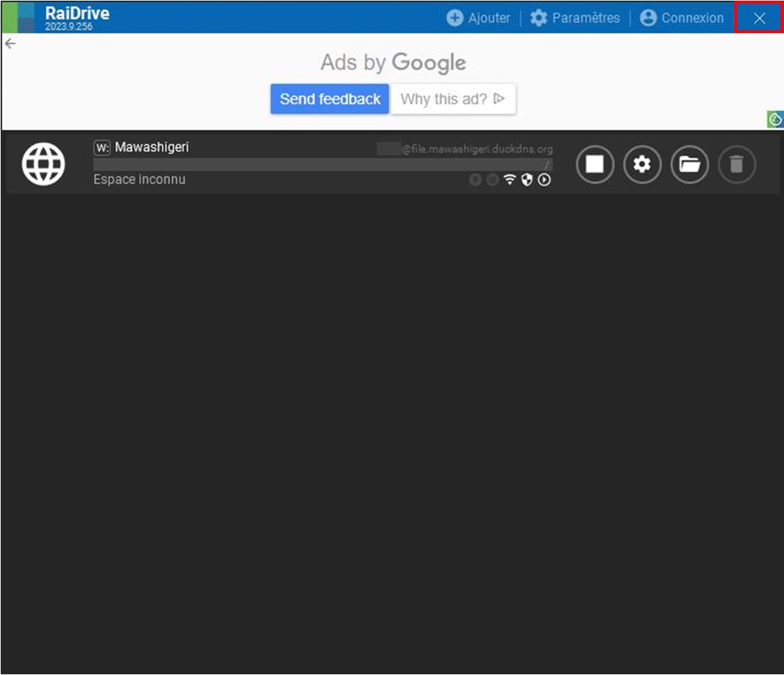Image resolution: width=784 pixels, height=675 pixels.
Task: Click the W: drive letter badge
Action: (x=102, y=148)
